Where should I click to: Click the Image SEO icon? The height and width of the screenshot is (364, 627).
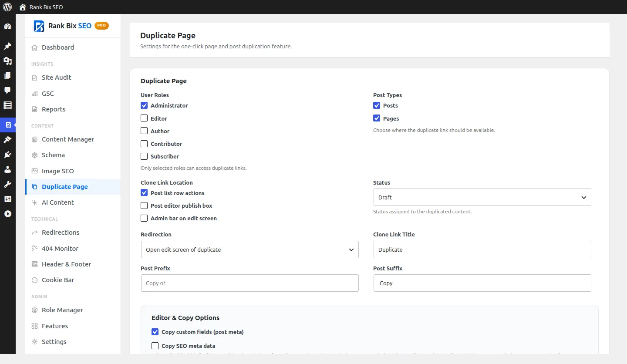coord(34,171)
